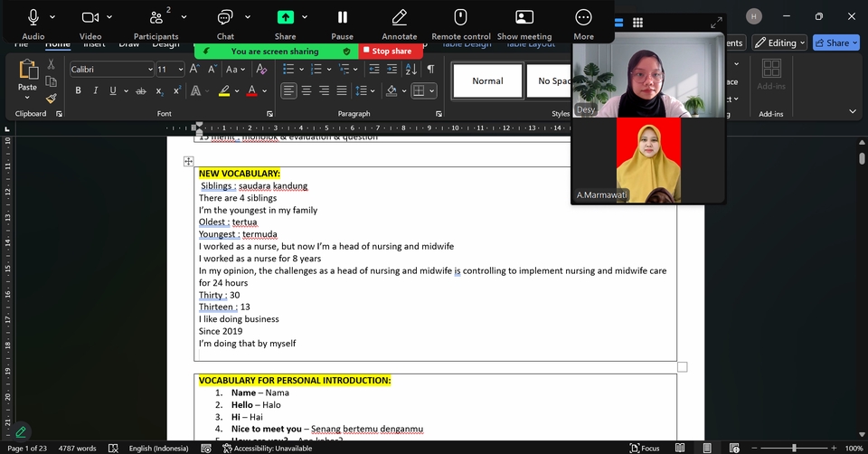Viewport: 868px width, 454px height.
Task: Toggle Superscript formatting
Action: pyautogui.click(x=177, y=90)
